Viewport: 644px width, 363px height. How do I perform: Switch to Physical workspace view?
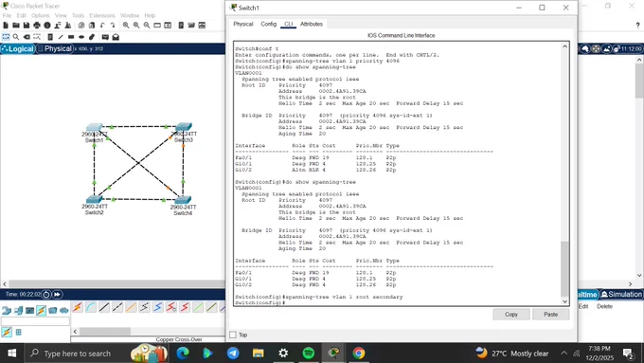pos(54,49)
